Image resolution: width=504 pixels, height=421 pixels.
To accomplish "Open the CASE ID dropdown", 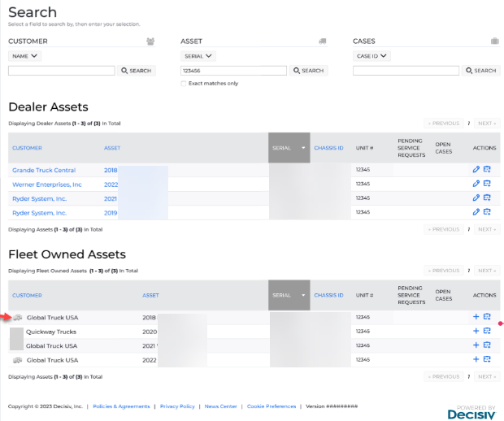I will click(x=371, y=56).
